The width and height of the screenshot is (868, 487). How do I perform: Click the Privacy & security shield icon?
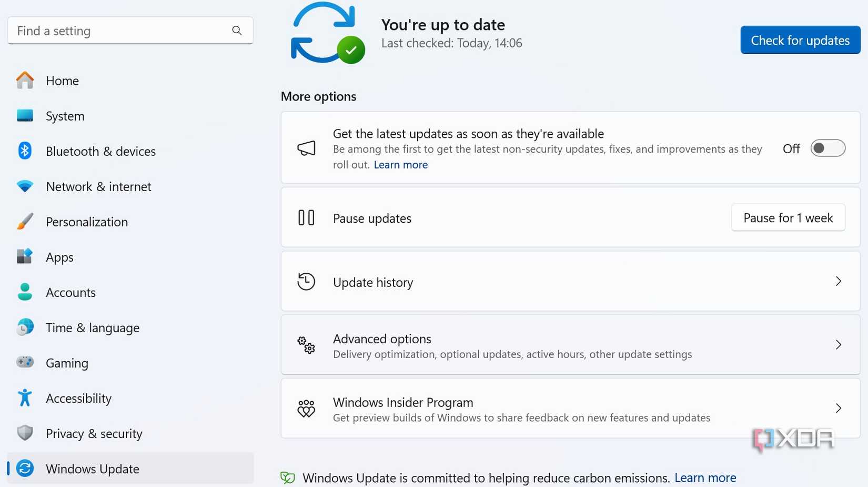point(25,433)
